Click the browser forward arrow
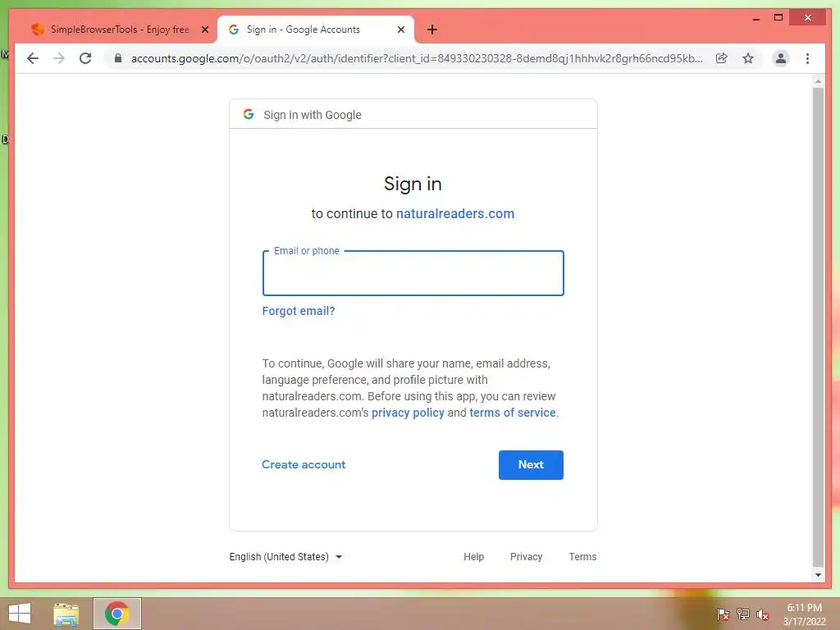The image size is (840, 630). coord(59,58)
